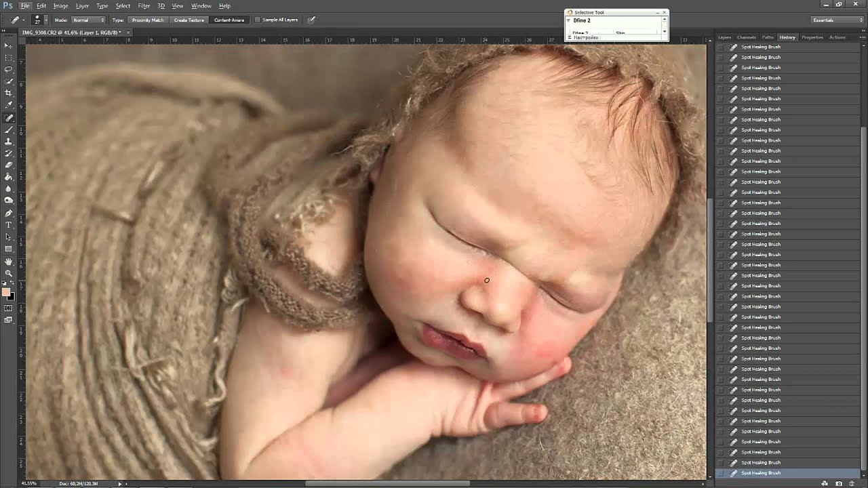Screen dimensions: 868x488
Task: Select the Path Selection tool
Action: [9, 237]
